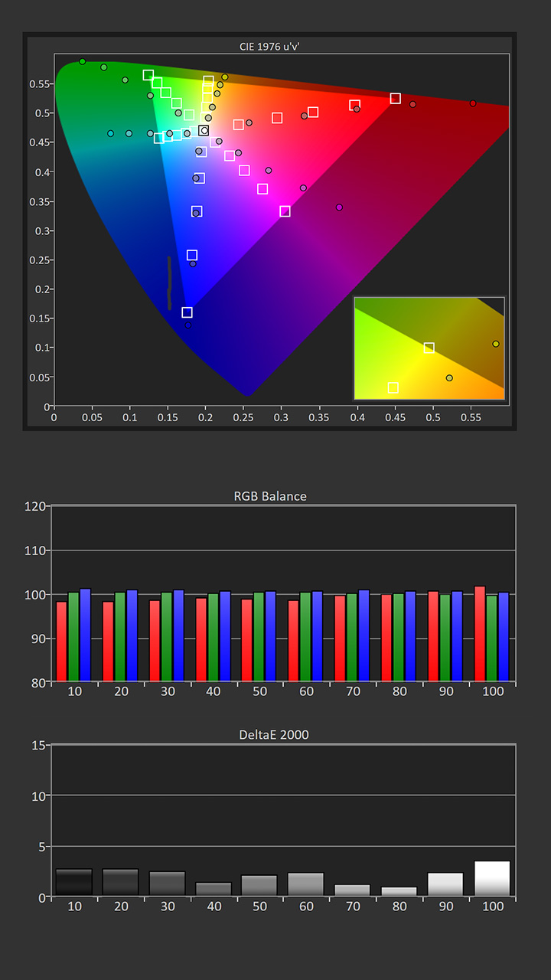Select the green bar at 50 in RGB Balance
Viewport: 551px width, 980px height.
258,637
